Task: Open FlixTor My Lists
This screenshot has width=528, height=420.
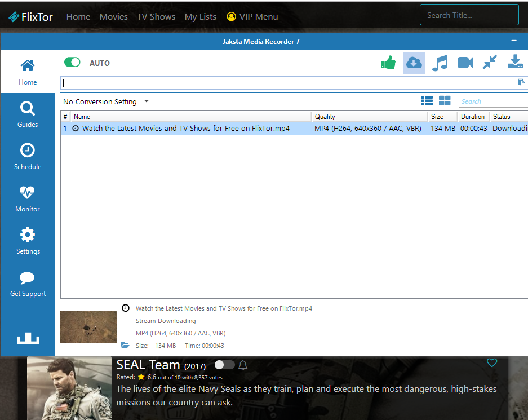Action: click(x=201, y=17)
